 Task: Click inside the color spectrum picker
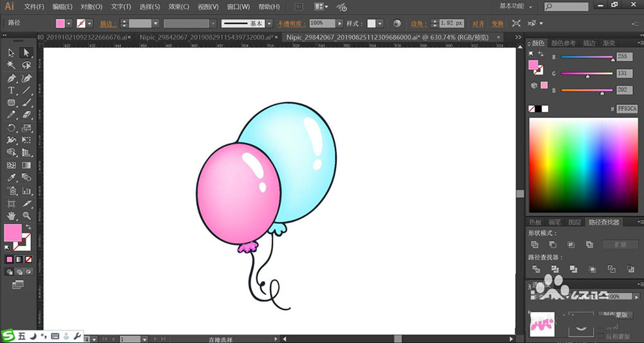click(x=583, y=165)
